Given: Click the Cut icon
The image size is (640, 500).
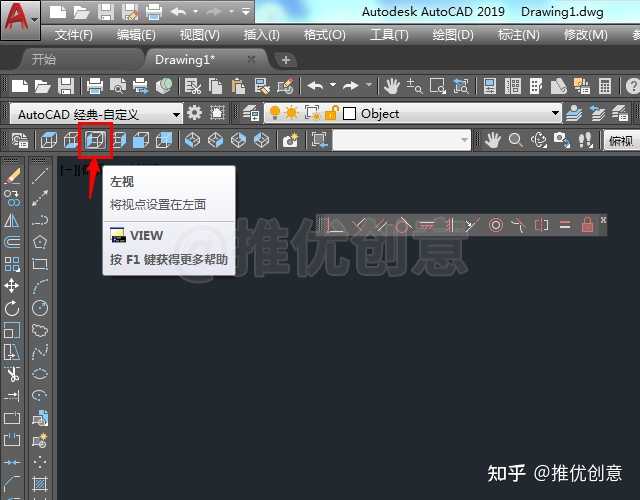Looking at the screenshot, I should coord(193,87).
